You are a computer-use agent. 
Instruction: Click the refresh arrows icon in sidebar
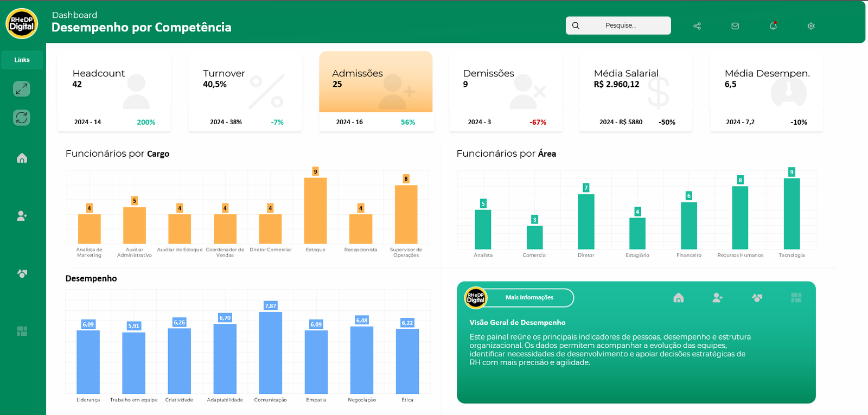(x=22, y=118)
